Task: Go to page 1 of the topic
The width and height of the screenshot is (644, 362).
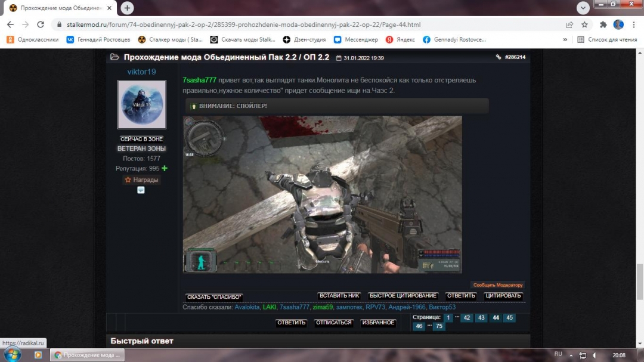Action: click(x=448, y=318)
